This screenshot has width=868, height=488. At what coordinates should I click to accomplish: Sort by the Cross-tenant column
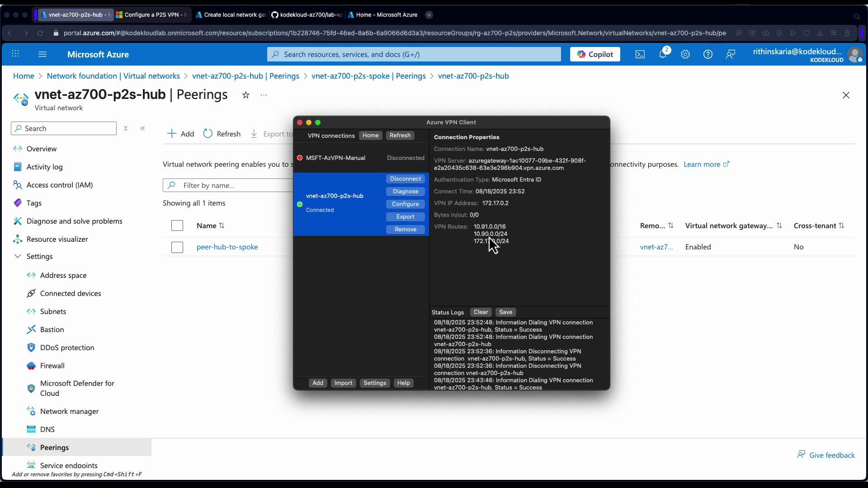point(819,225)
